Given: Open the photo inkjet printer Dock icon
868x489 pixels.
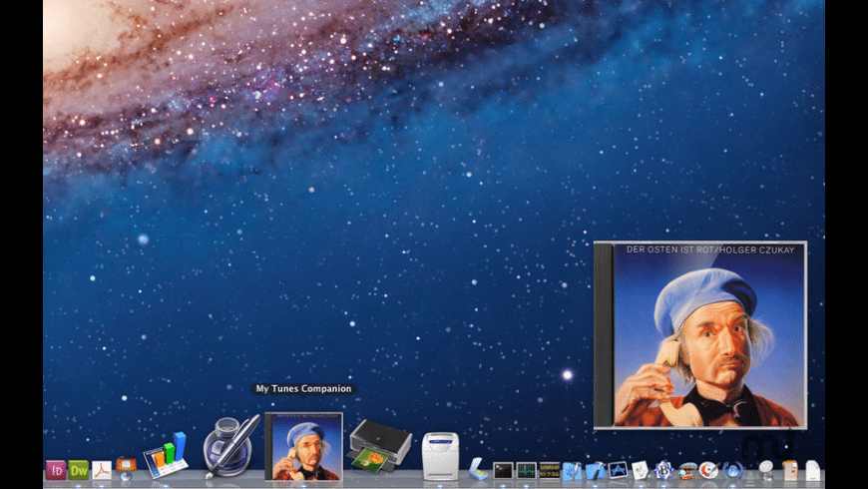Looking at the screenshot, I should [x=380, y=446].
